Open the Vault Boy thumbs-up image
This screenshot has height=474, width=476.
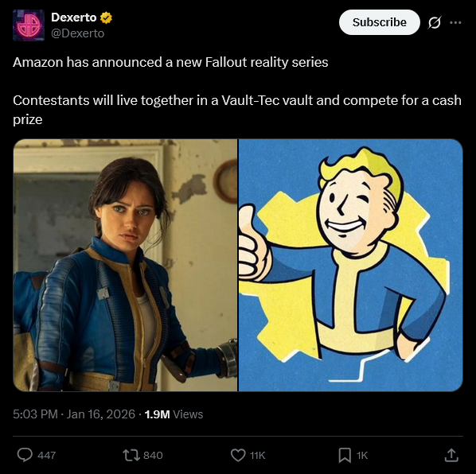pyautogui.click(x=350, y=265)
